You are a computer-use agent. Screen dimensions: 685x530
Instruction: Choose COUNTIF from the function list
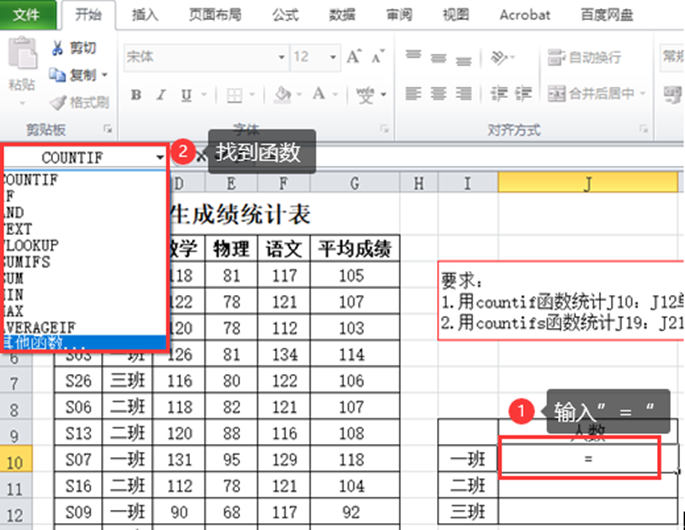85,179
